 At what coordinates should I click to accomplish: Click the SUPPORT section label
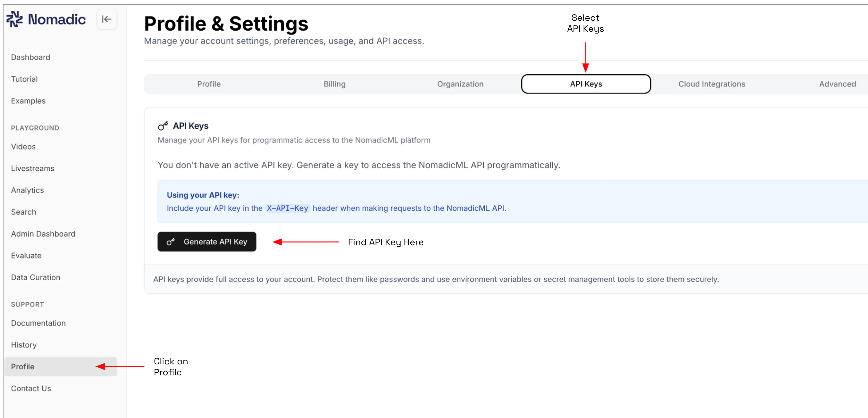pos(28,304)
